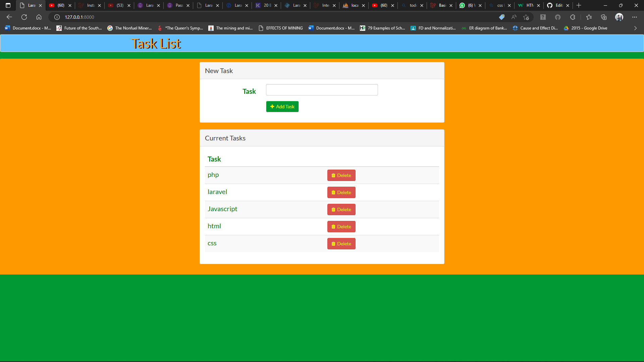The height and width of the screenshot is (362, 644).
Task: Click the site information padlock icon
Action: tap(57, 17)
